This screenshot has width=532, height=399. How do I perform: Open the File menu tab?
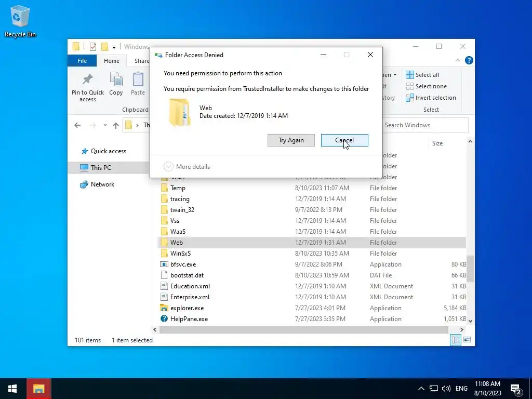[x=82, y=61]
